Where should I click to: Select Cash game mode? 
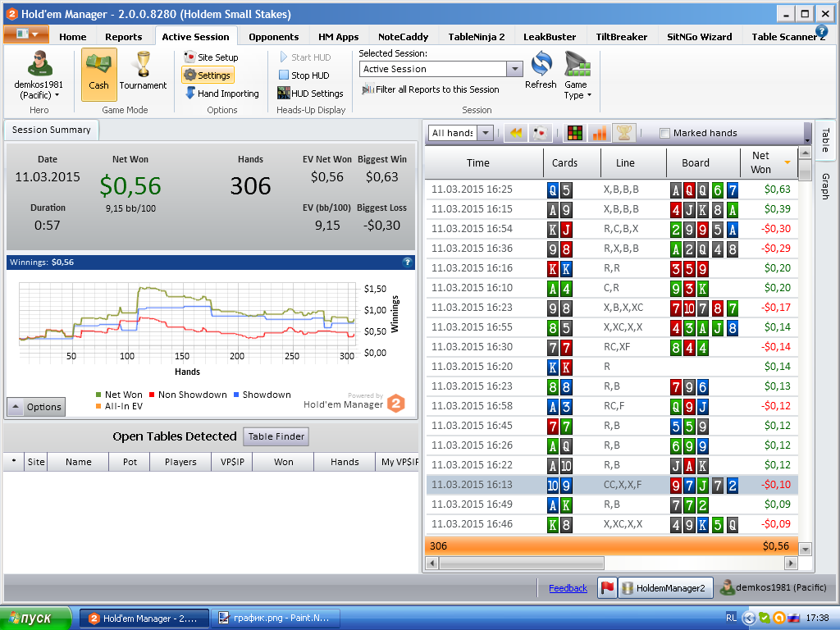coord(98,74)
